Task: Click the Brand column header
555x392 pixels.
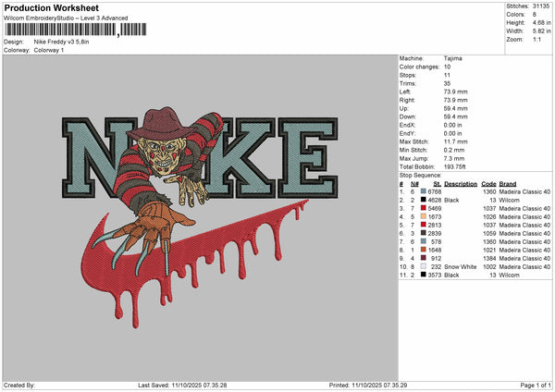Action: pos(508,184)
